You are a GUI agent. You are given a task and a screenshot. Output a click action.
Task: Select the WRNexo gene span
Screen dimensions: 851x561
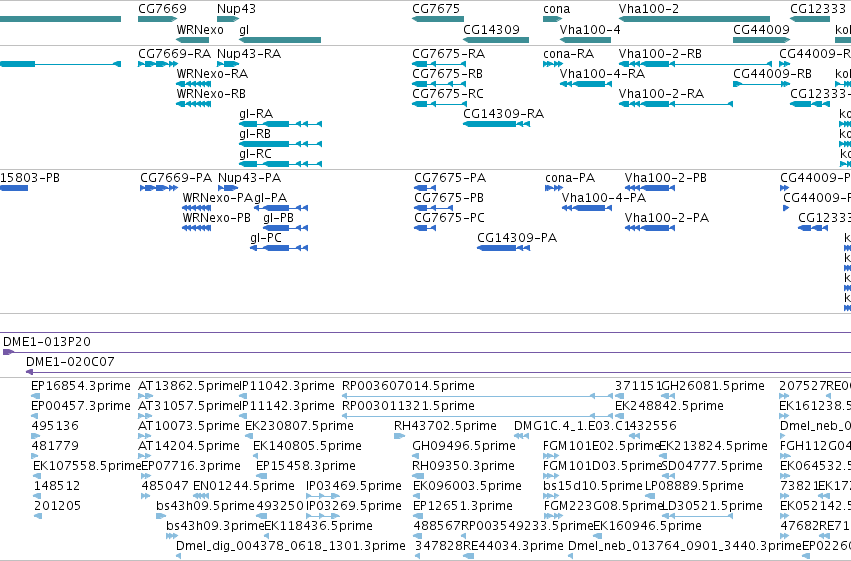click(192, 40)
